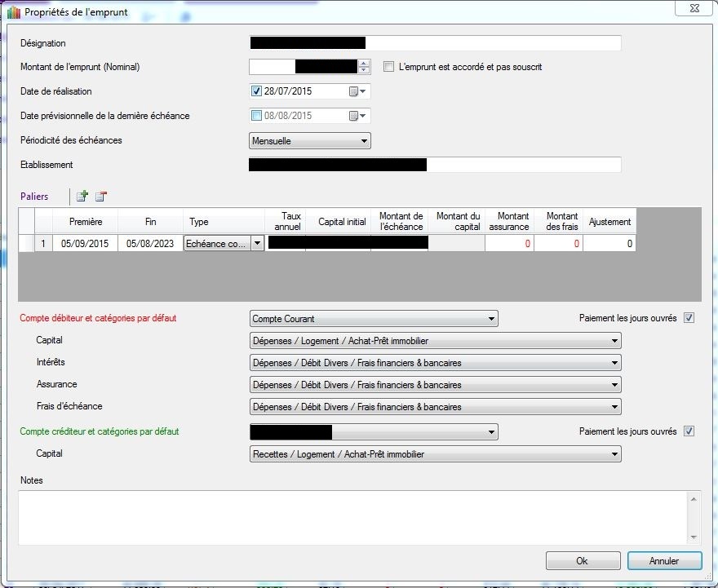Enable the dernière échéance date checkbox
This screenshot has height=588, width=718.
[x=257, y=116]
